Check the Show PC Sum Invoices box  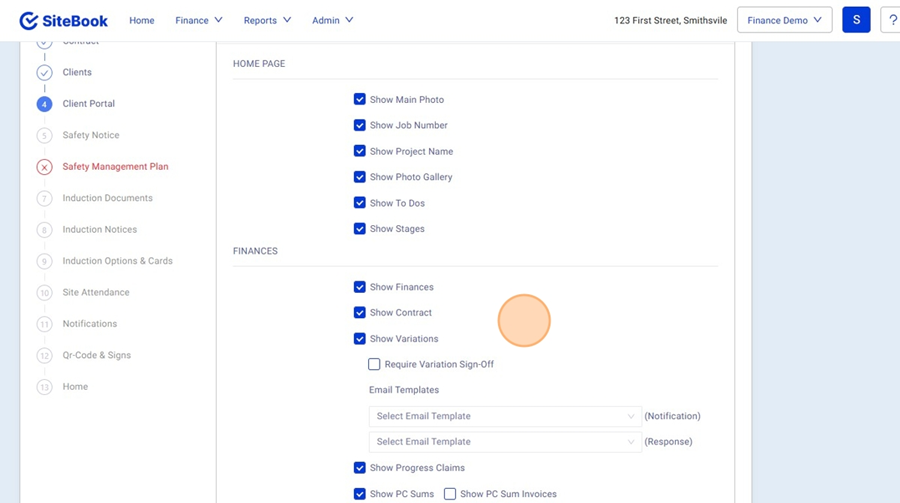(450, 494)
